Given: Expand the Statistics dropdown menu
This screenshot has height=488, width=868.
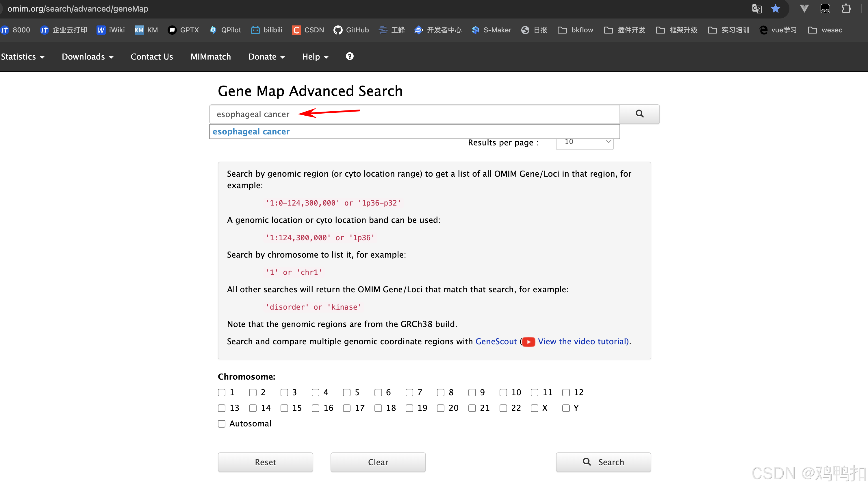Looking at the screenshot, I should pos(23,57).
